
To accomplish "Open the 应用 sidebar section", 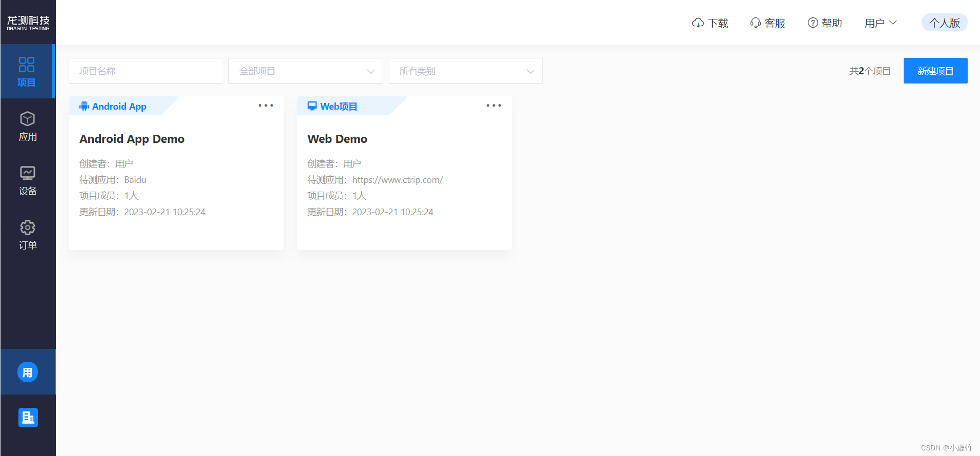I will [x=28, y=126].
